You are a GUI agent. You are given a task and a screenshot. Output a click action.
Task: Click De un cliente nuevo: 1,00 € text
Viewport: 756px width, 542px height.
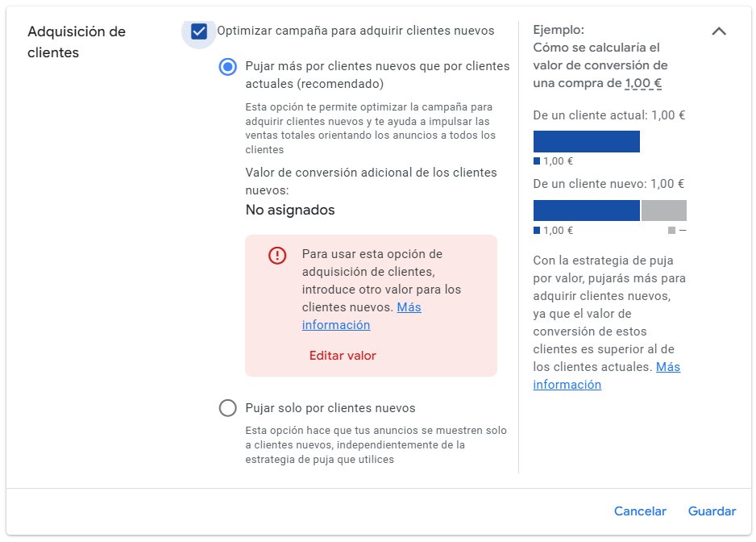tap(609, 184)
